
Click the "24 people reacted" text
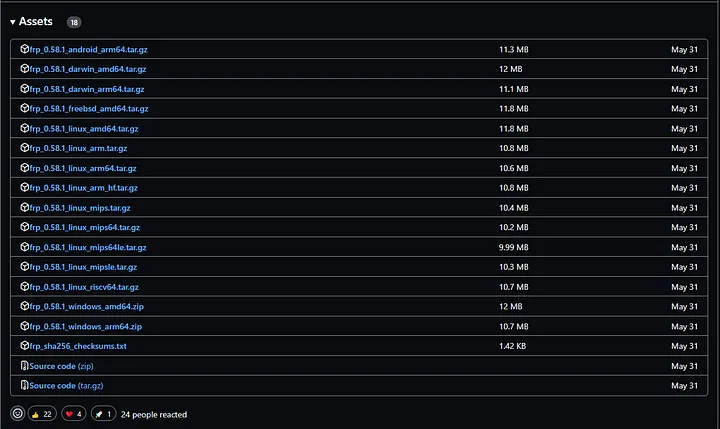point(154,414)
